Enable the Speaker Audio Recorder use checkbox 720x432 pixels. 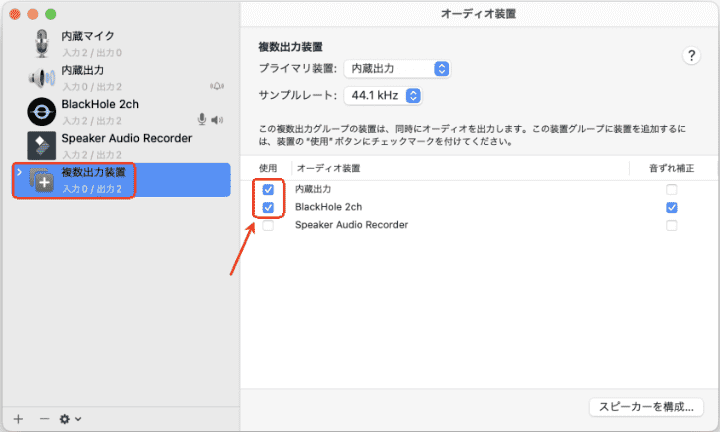(x=267, y=225)
